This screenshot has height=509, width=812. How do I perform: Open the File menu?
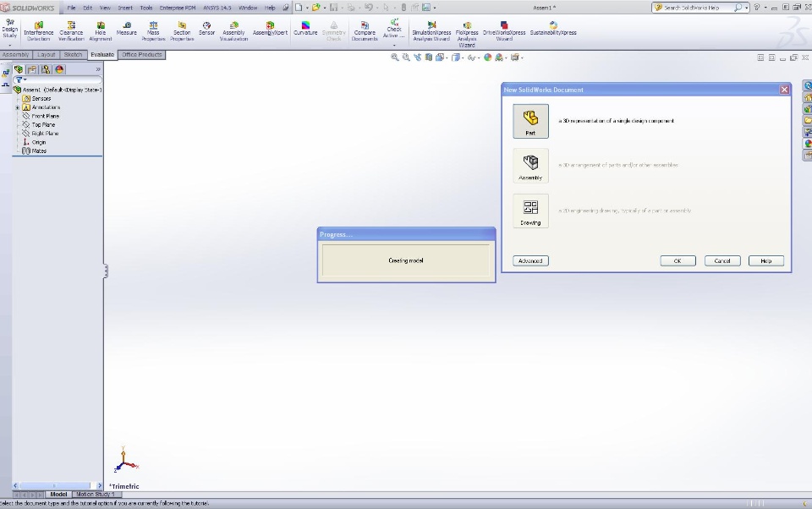(71, 8)
